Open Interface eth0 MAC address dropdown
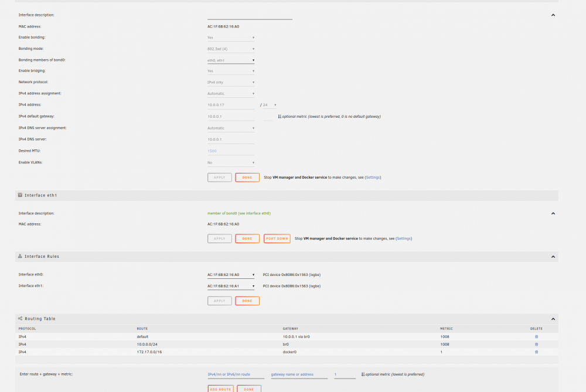 [231, 275]
